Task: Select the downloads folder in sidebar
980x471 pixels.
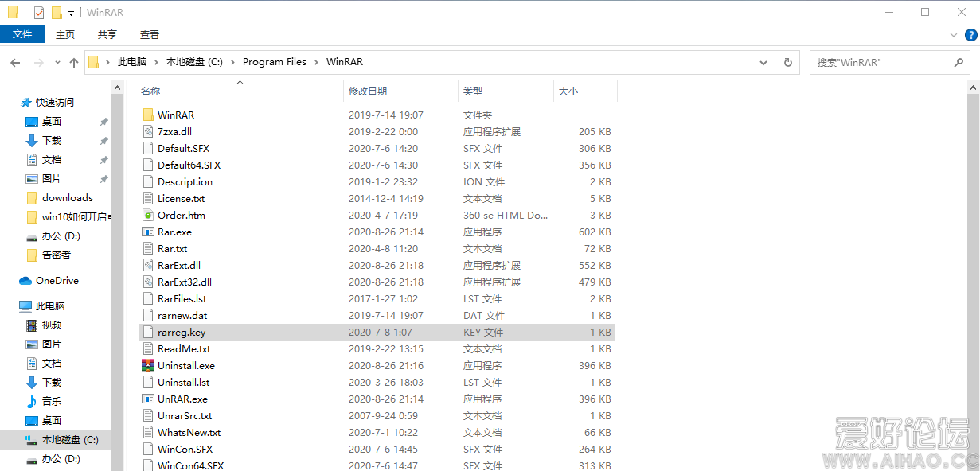Action: click(x=68, y=198)
